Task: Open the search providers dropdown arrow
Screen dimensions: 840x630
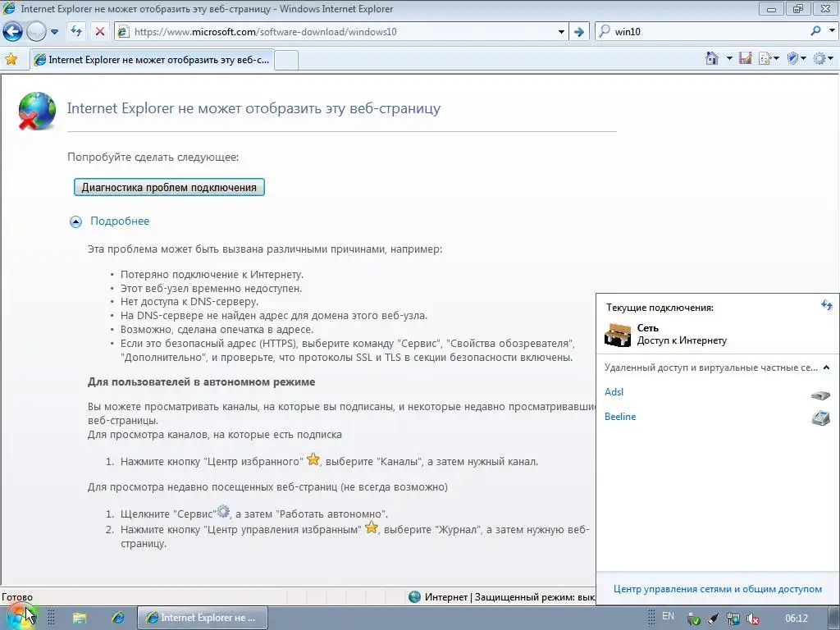Action: (x=832, y=31)
